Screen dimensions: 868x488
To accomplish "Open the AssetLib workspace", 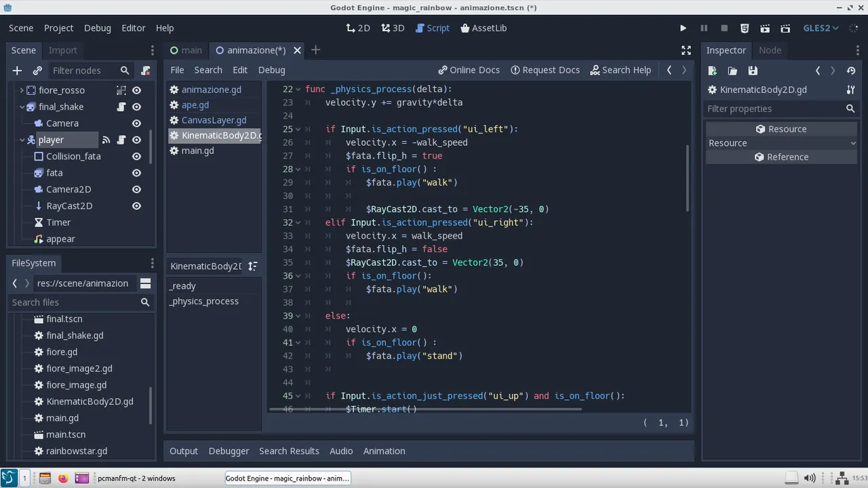I will 484,28.
